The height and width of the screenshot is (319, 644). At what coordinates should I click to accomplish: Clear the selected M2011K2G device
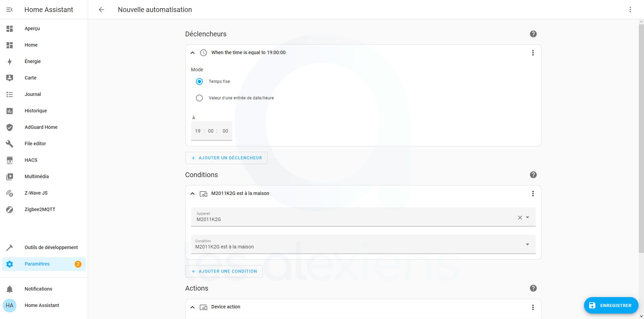[520, 218]
